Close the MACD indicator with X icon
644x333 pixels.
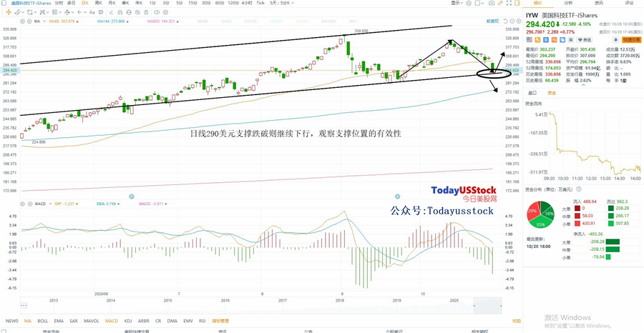[30, 204]
